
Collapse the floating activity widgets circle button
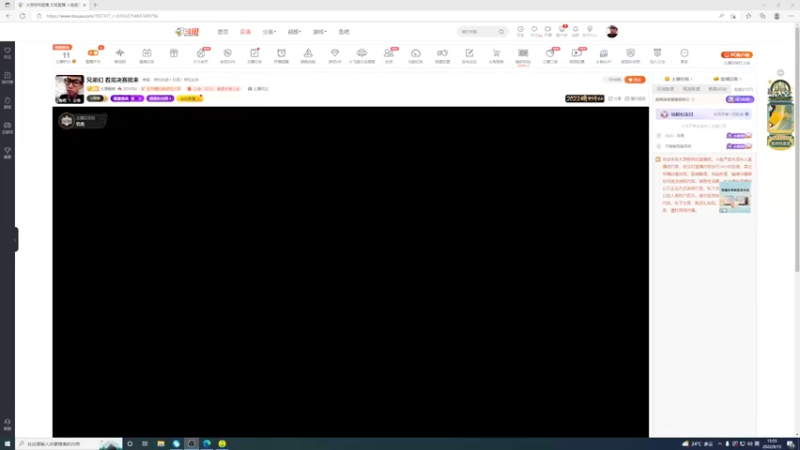(781, 73)
